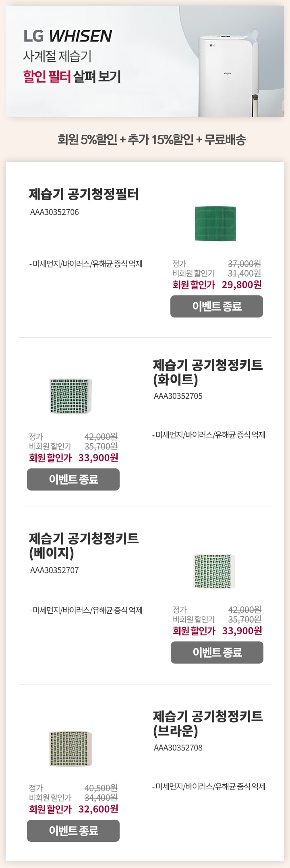Click the white kit filter thumbnail
Screen dimensions: 290x868
[x=71, y=396]
